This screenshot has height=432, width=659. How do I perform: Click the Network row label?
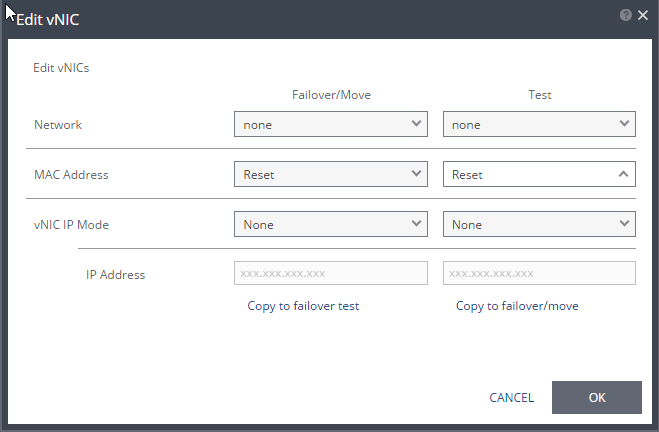[58, 125]
